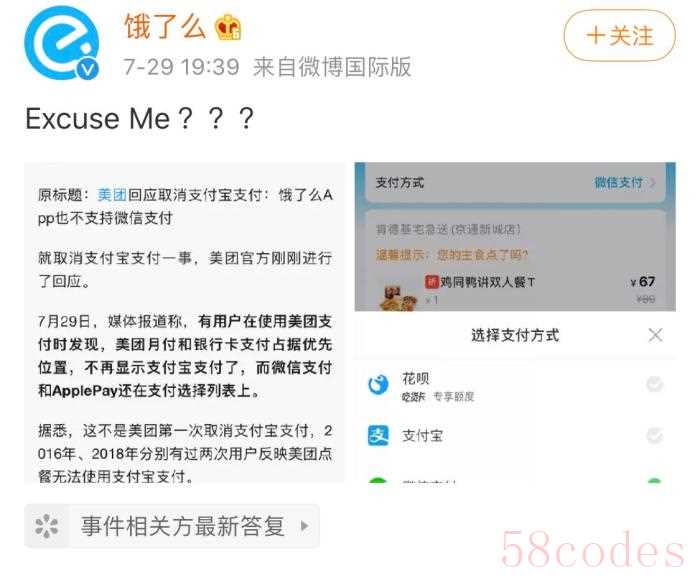This screenshot has width=700, height=580.
Task: Expand the 微信支付 payment method chevron
Action: click(653, 183)
